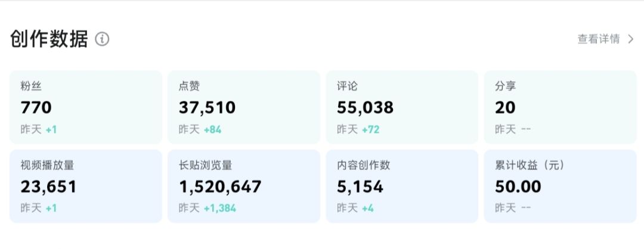Click yesterday's -- value under 分享
This screenshot has height=249, width=644.
(x=526, y=130)
